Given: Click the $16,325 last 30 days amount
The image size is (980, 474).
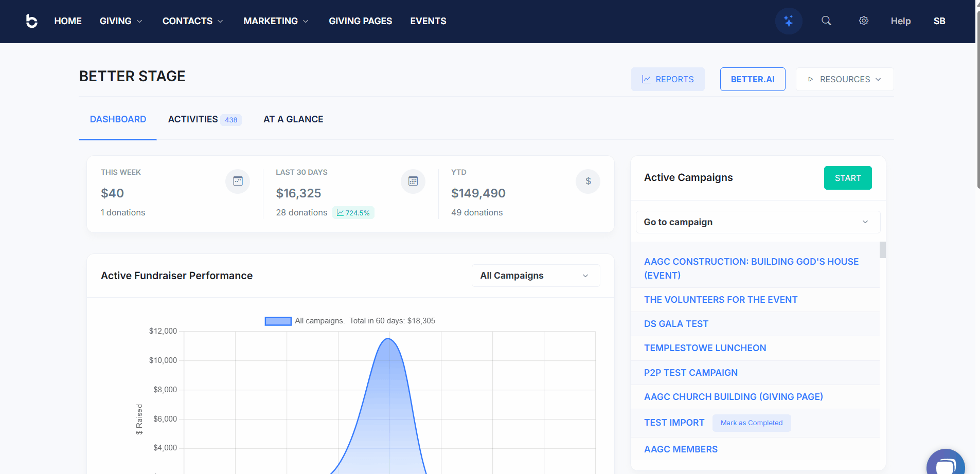Looking at the screenshot, I should [x=298, y=193].
